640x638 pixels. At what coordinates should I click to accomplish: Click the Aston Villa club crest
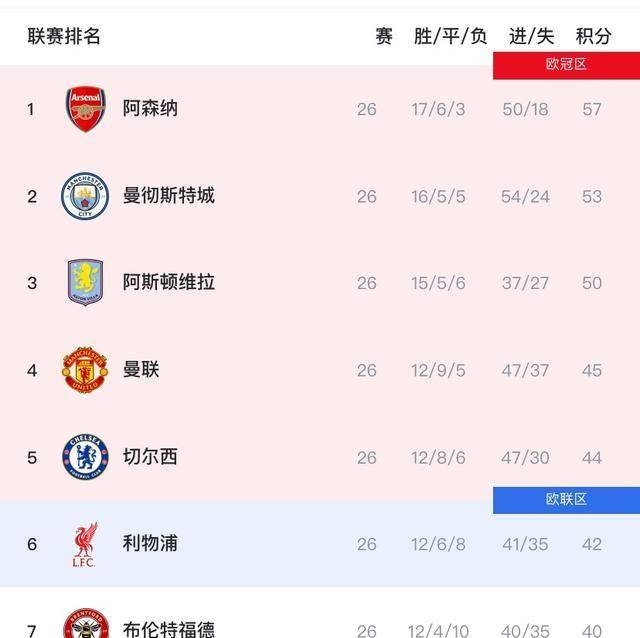pyautogui.click(x=85, y=283)
